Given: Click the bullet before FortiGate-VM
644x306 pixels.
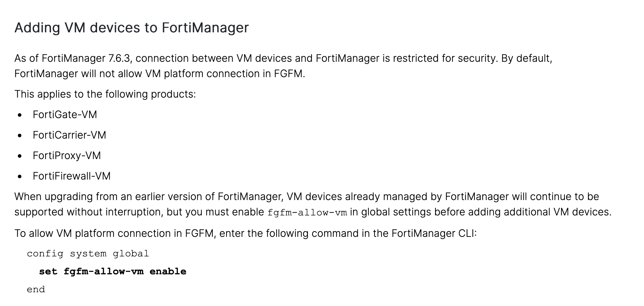Looking at the screenshot, I should click(x=20, y=115).
